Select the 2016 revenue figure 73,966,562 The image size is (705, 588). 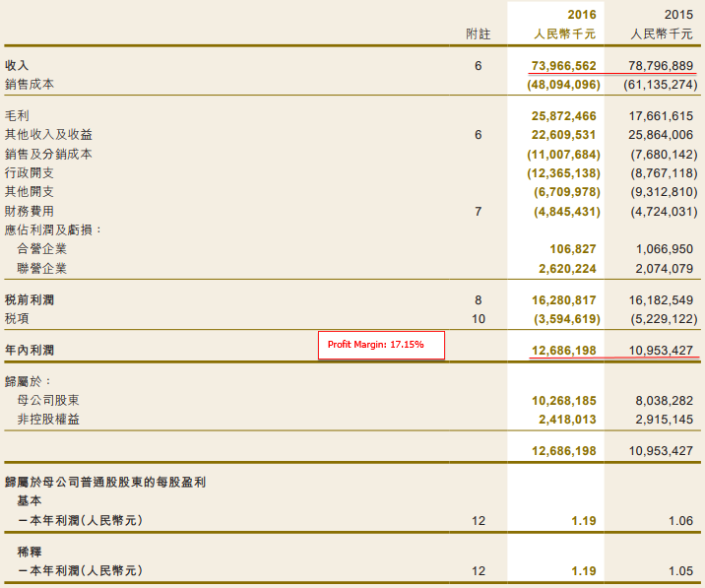(563, 65)
